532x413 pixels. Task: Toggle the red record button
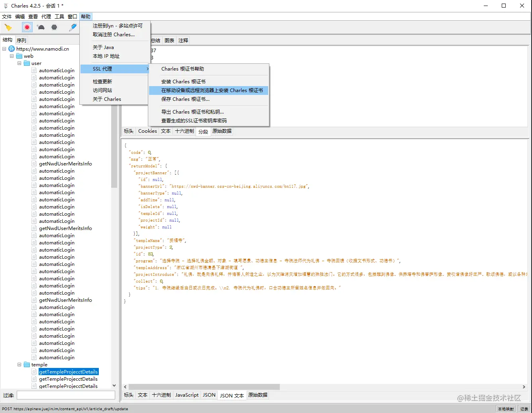27,28
